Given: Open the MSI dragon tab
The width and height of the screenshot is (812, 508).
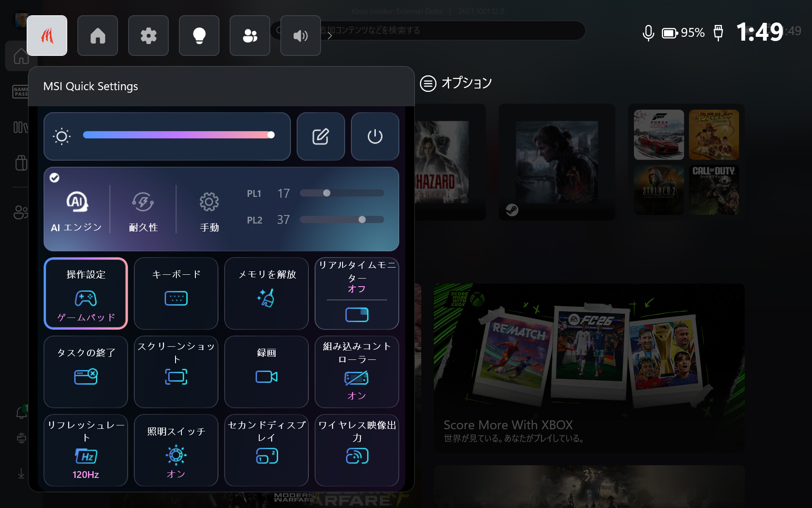Looking at the screenshot, I should point(47,36).
